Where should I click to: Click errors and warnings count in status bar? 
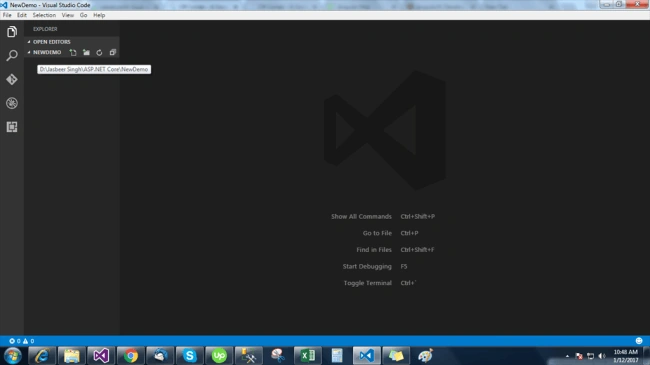[x=22, y=341]
